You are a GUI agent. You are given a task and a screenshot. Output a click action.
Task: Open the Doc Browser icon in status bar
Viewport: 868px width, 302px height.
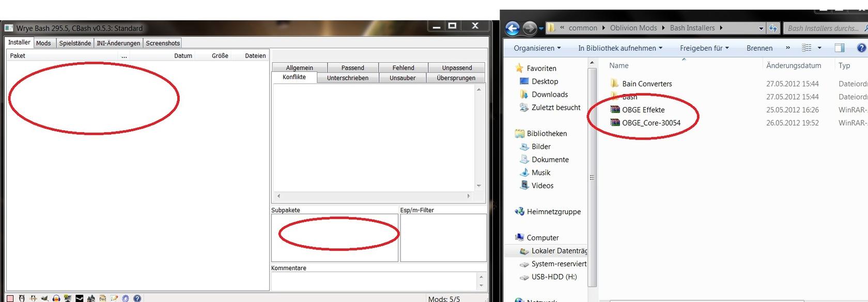103,298
